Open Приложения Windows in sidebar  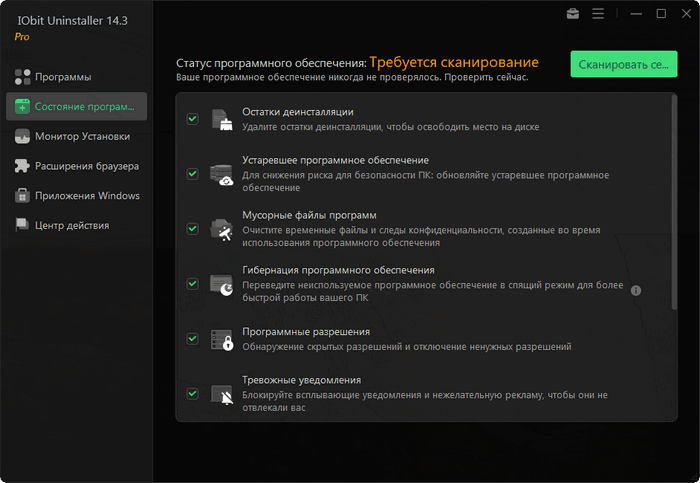pos(86,196)
